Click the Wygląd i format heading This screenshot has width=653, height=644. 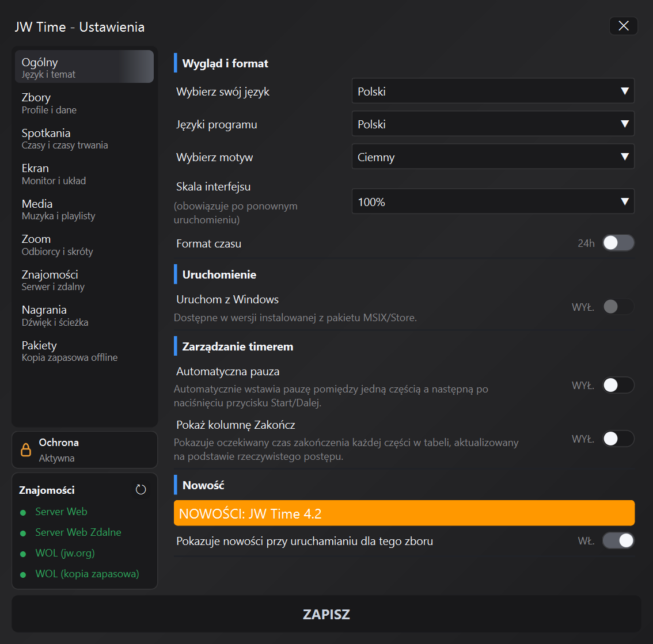tap(225, 63)
